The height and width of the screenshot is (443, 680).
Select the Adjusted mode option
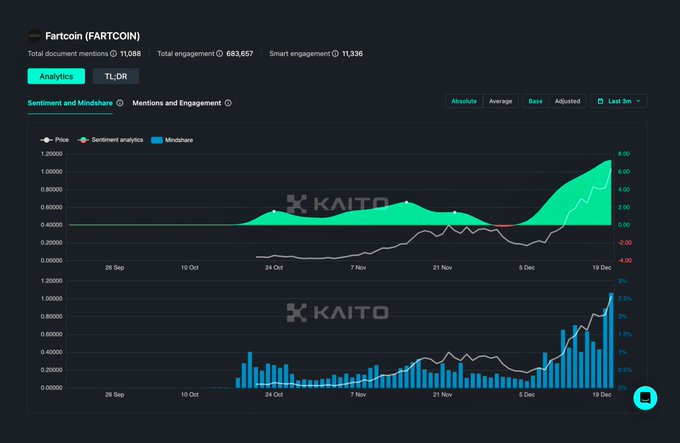click(x=567, y=101)
